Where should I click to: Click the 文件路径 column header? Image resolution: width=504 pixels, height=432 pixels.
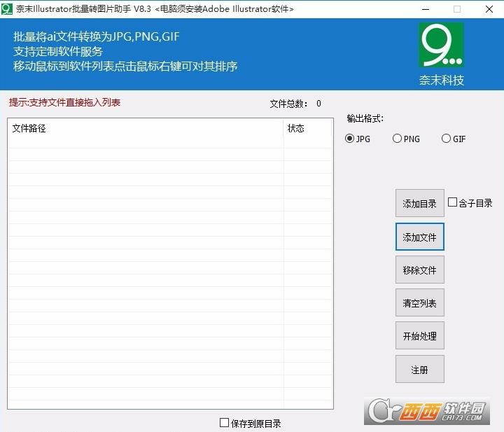pyautogui.click(x=146, y=129)
